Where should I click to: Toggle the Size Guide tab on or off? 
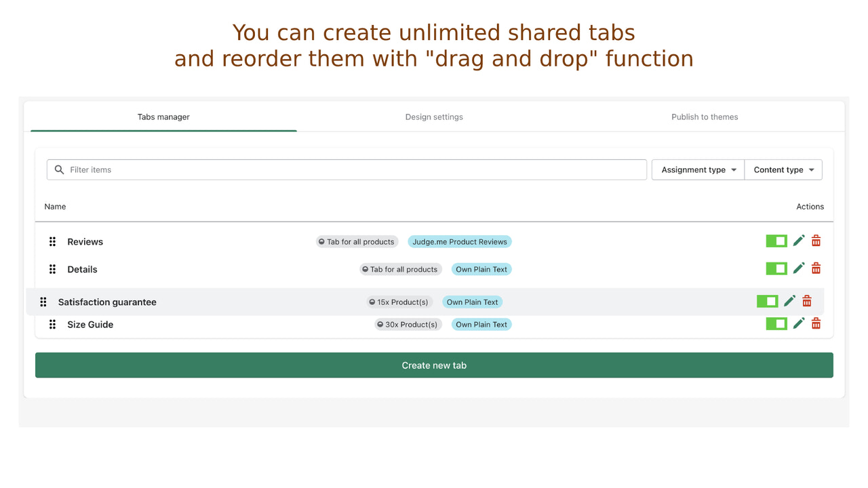[x=776, y=323]
